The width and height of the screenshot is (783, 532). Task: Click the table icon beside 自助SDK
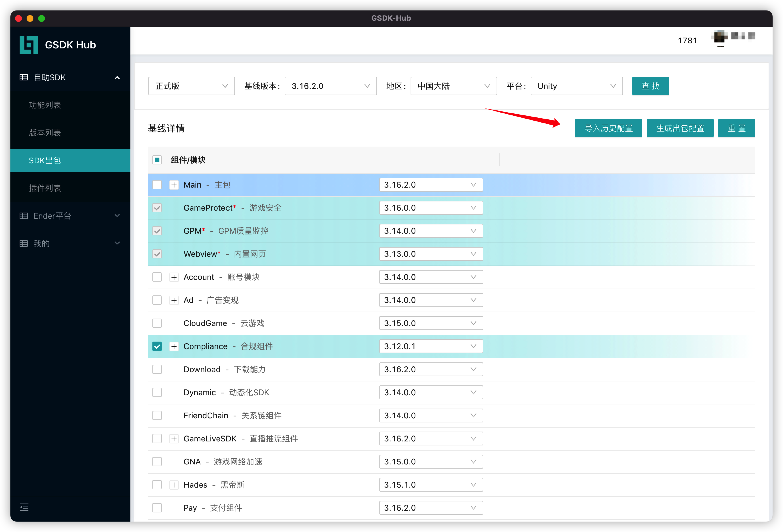(24, 77)
